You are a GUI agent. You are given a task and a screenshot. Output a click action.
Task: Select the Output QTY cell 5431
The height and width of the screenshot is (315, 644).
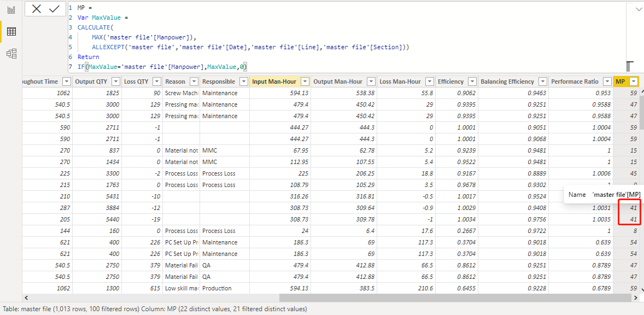coord(97,196)
